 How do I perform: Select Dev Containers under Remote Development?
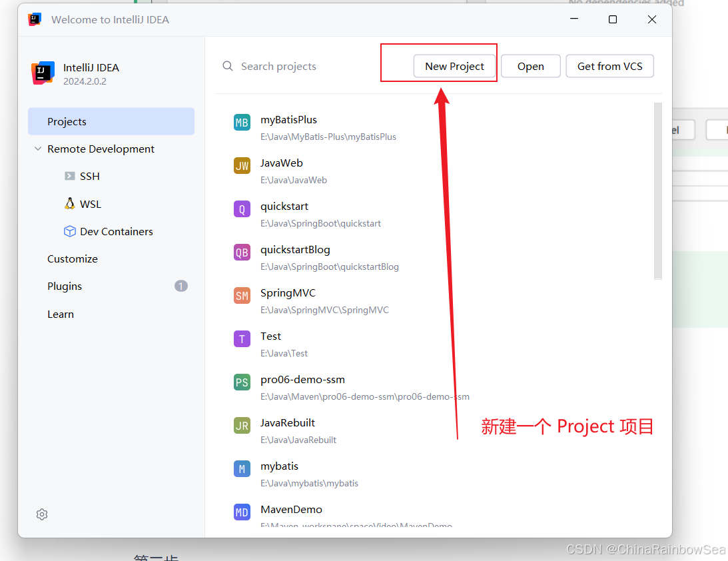click(x=117, y=231)
